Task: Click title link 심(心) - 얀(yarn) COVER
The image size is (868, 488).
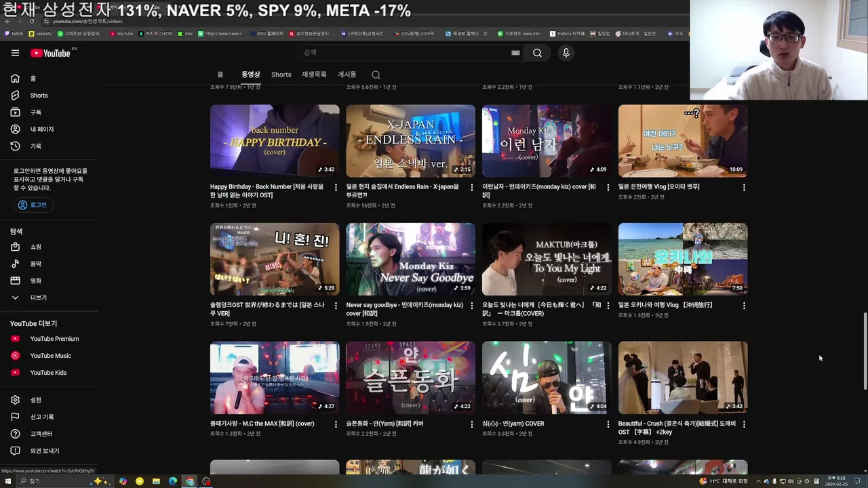Action: pyautogui.click(x=513, y=424)
